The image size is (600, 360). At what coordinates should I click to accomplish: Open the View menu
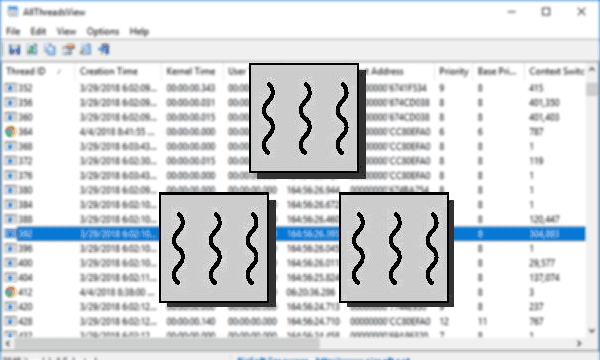66,31
